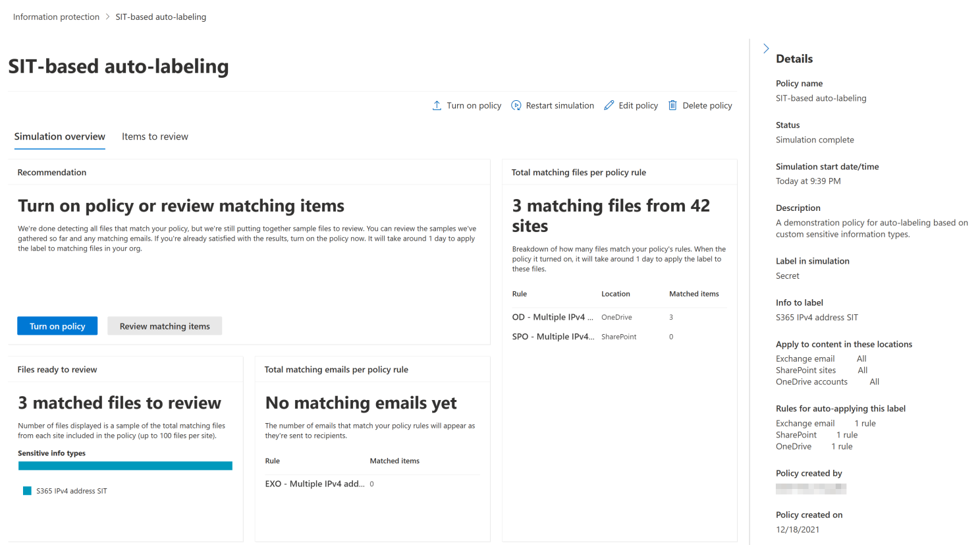The height and width of the screenshot is (545, 980).
Task: Click the breadcrumb separator chevron
Action: point(107,17)
